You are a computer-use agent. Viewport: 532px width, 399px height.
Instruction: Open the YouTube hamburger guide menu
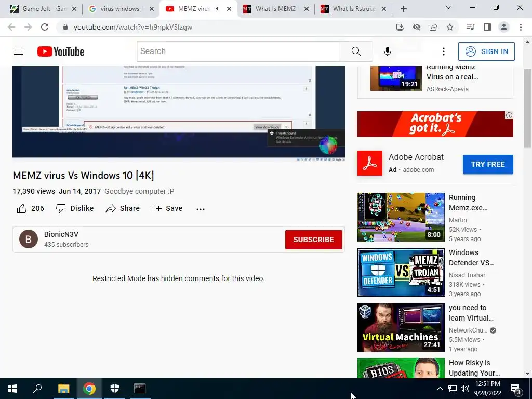19,51
